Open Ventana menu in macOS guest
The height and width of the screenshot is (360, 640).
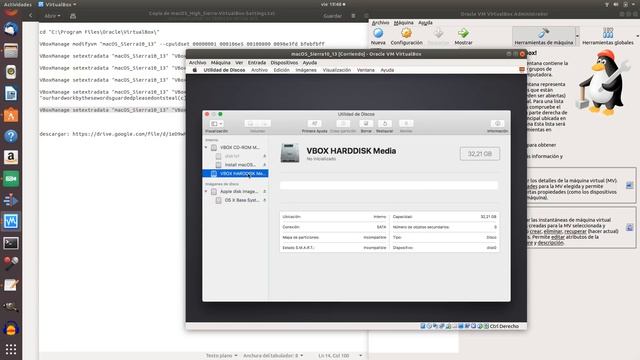tap(365, 70)
